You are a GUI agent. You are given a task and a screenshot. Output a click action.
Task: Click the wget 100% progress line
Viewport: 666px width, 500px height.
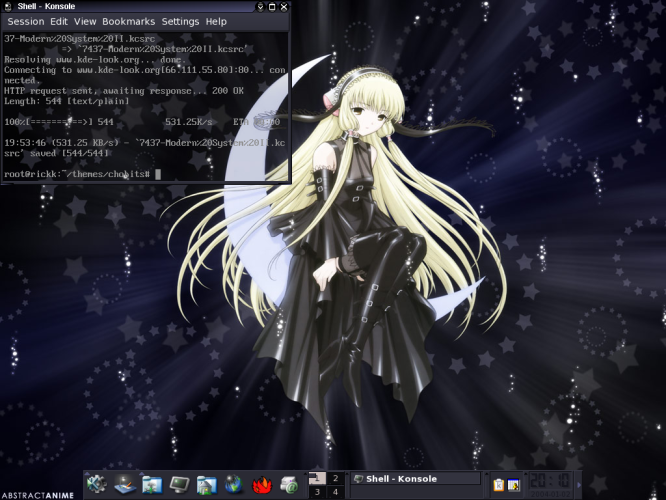[x=142, y=122]
